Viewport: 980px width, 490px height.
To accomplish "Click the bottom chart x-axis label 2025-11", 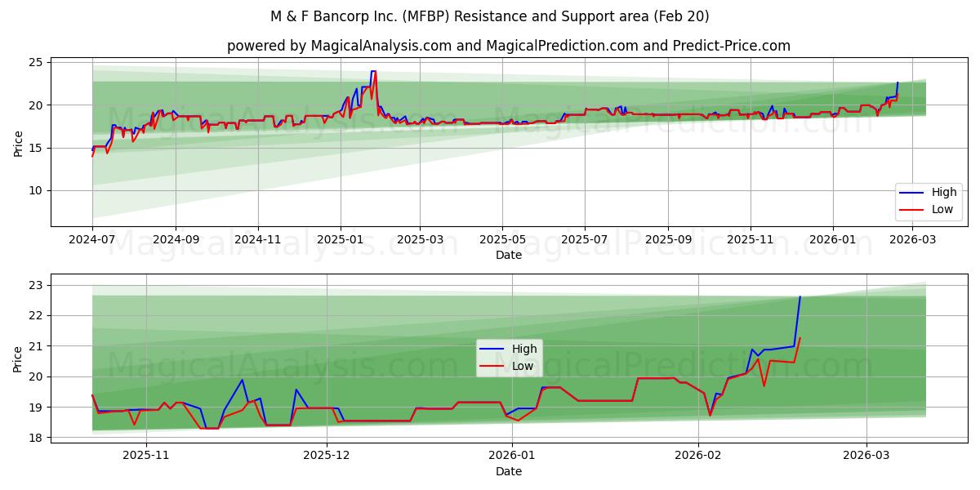I will pyautogui.click(x=146, y=456).
